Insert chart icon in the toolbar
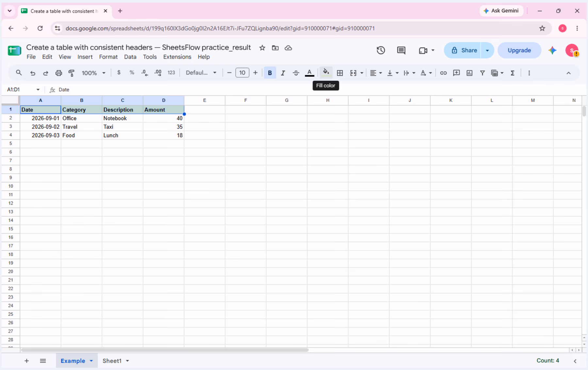 469,73
